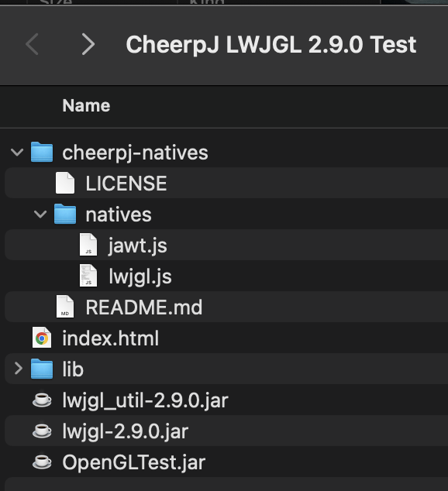Go back with the left chevron button
This screenshot has height=491, width=448.
[32, 44]
